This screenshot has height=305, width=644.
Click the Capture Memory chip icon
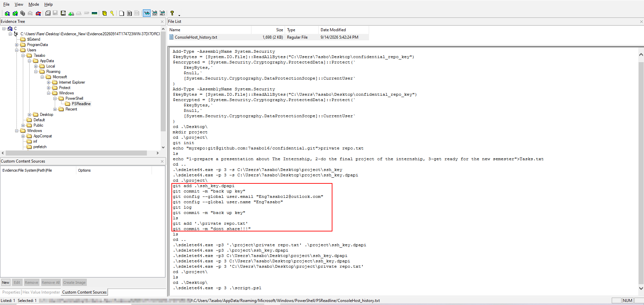(94, 13)
